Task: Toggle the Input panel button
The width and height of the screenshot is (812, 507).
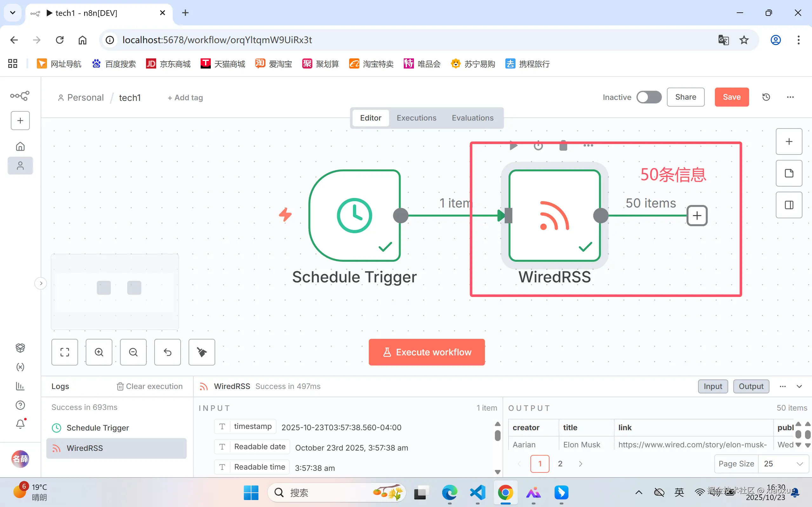Action: click(x=713, y=386)
